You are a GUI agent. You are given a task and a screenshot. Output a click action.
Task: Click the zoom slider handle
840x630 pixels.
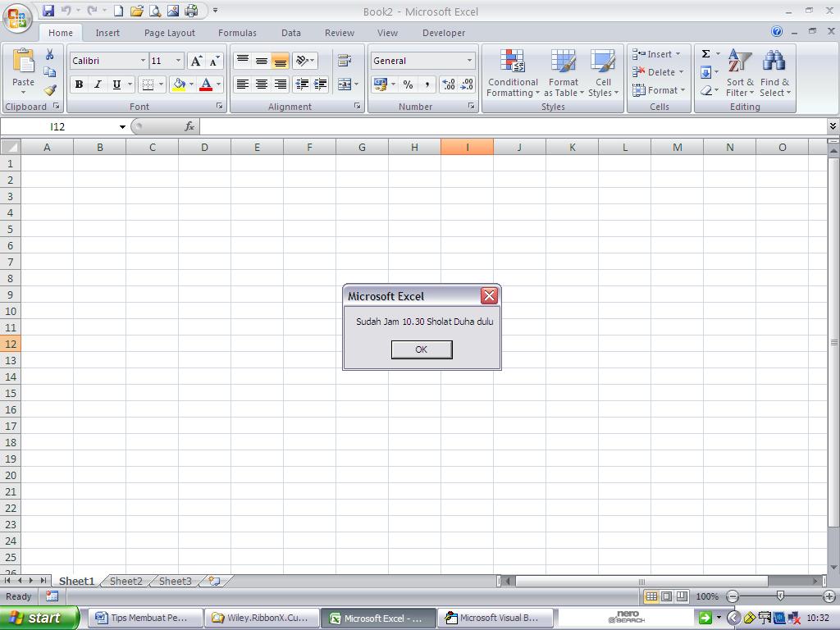(x=781, y=596)
